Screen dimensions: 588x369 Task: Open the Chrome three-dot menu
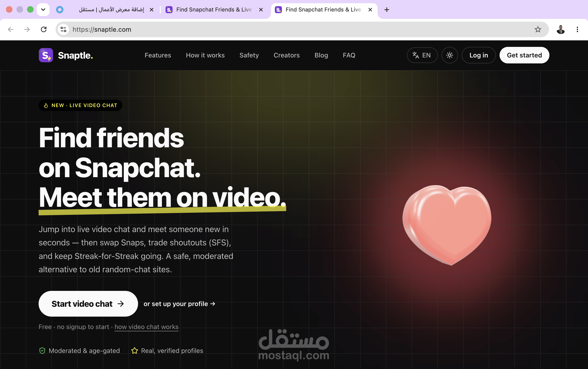tap(577, 30)
